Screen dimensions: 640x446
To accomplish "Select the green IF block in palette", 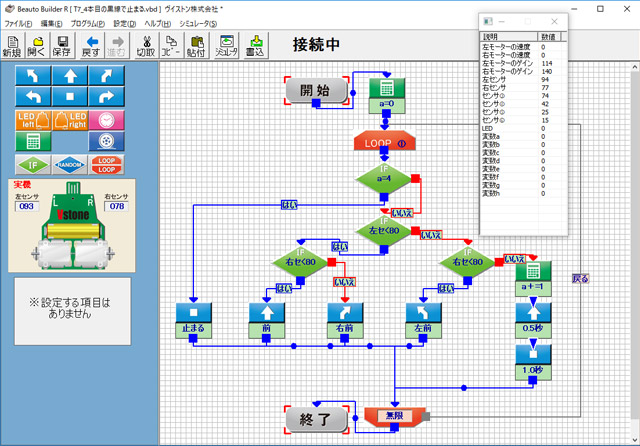I will (32, 165).
